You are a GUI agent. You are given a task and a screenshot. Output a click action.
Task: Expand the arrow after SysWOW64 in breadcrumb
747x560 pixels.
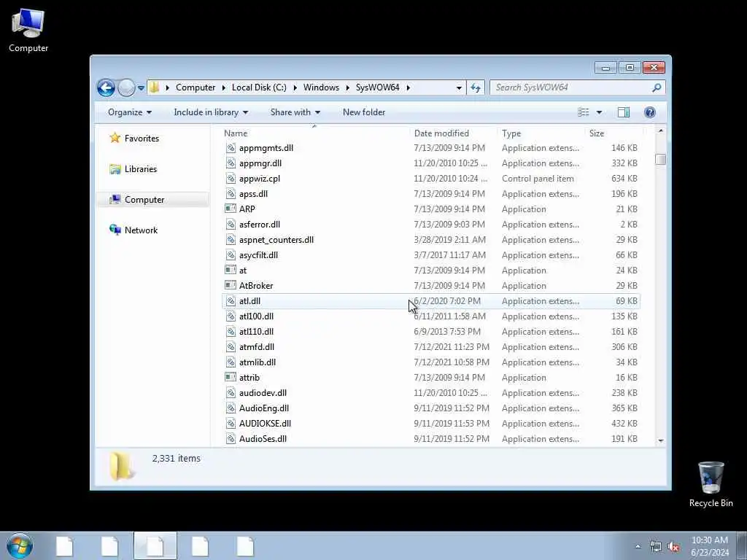click(409, 87)
